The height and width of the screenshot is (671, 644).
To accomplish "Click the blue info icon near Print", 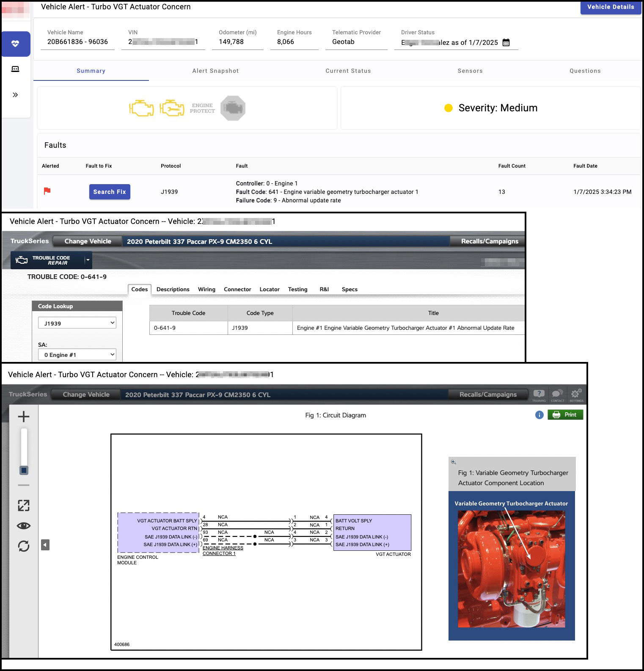I will tap(539, 415).
